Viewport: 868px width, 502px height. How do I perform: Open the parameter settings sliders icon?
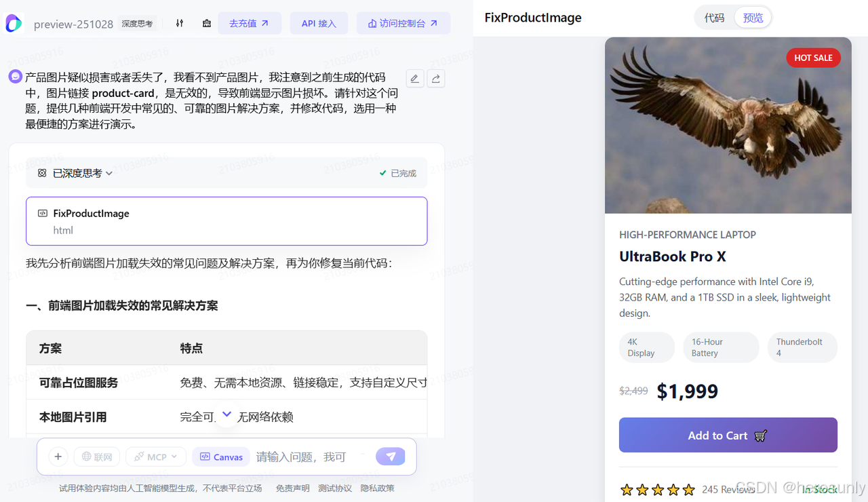(x=180, y=23)
